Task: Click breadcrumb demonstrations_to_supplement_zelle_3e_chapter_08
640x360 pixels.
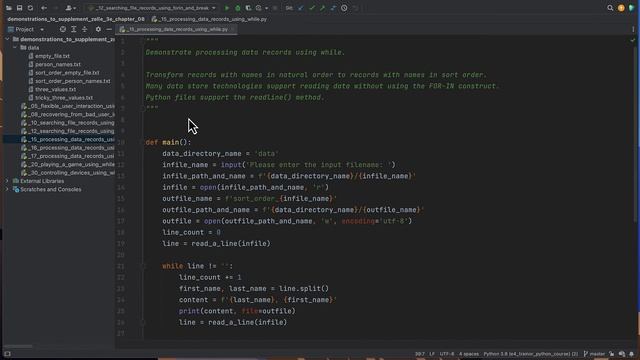Action: point(76,19)
